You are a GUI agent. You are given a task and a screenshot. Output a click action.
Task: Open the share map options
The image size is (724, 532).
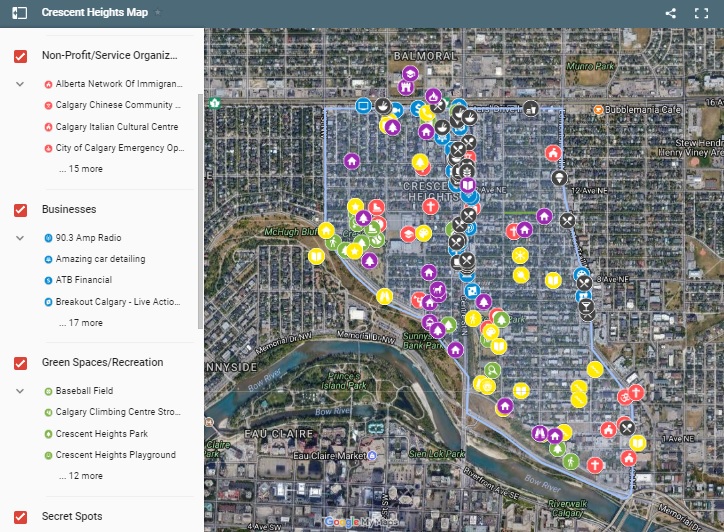[671, 13]
